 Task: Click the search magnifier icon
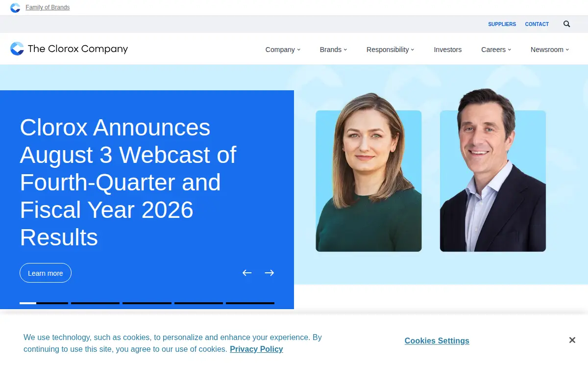coord(566,24)
